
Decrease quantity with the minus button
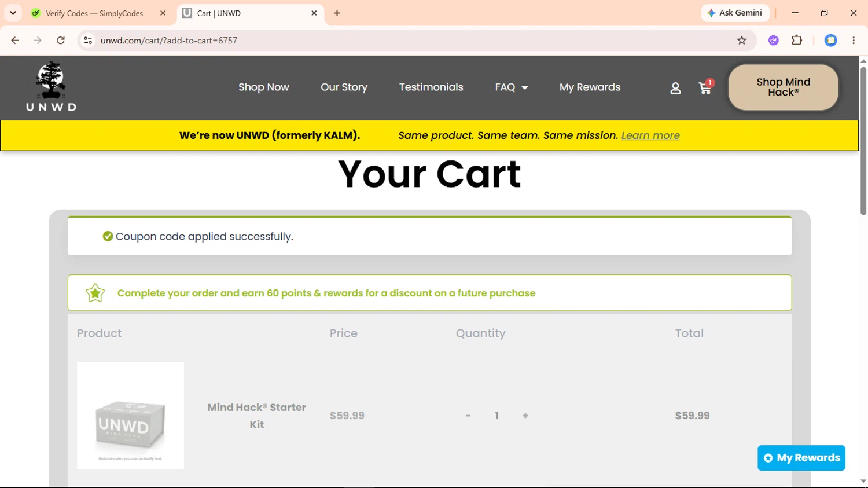pos(468,416)
